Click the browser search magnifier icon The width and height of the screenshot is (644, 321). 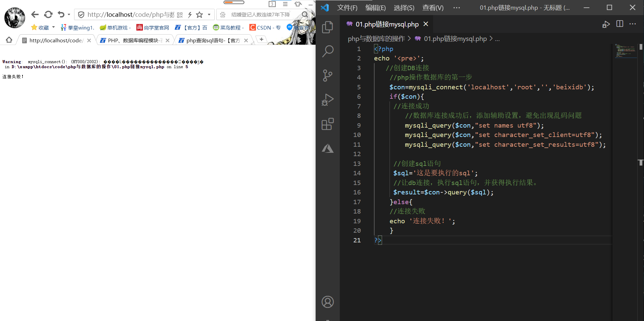pyautogui.click(x=305, y=14)
